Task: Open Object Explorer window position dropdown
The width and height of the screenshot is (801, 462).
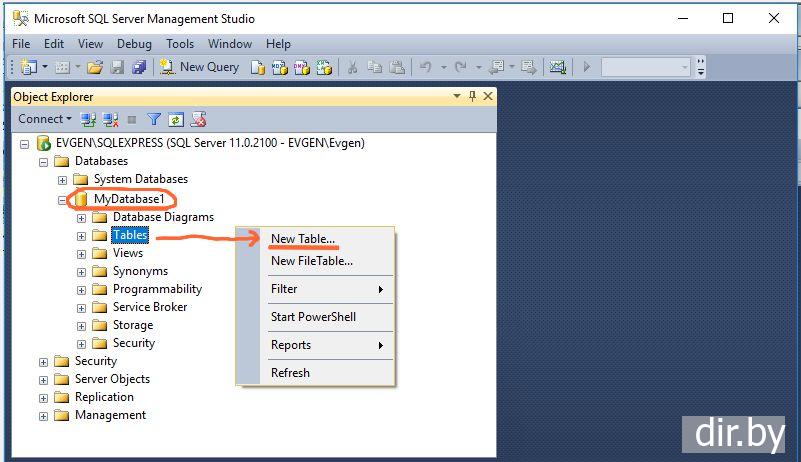Action: (x=457, y=96)
